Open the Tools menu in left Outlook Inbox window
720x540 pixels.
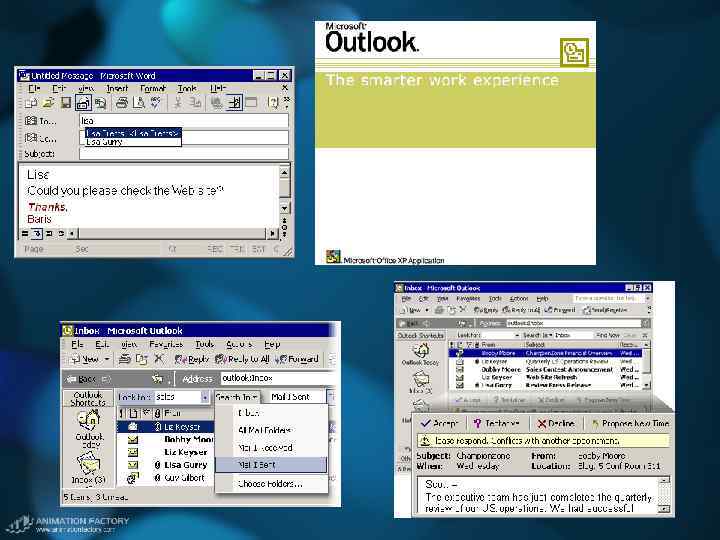coord(205,344)
